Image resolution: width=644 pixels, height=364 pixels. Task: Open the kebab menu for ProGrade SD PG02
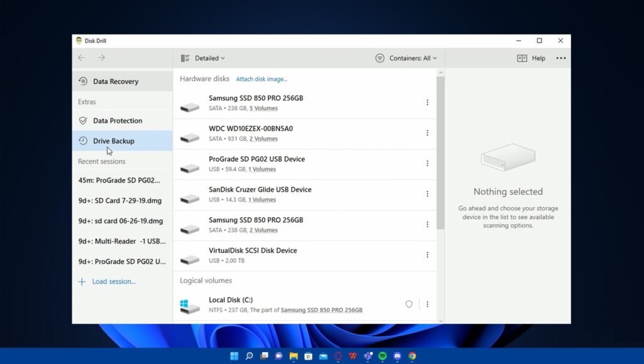click(427, 163)
